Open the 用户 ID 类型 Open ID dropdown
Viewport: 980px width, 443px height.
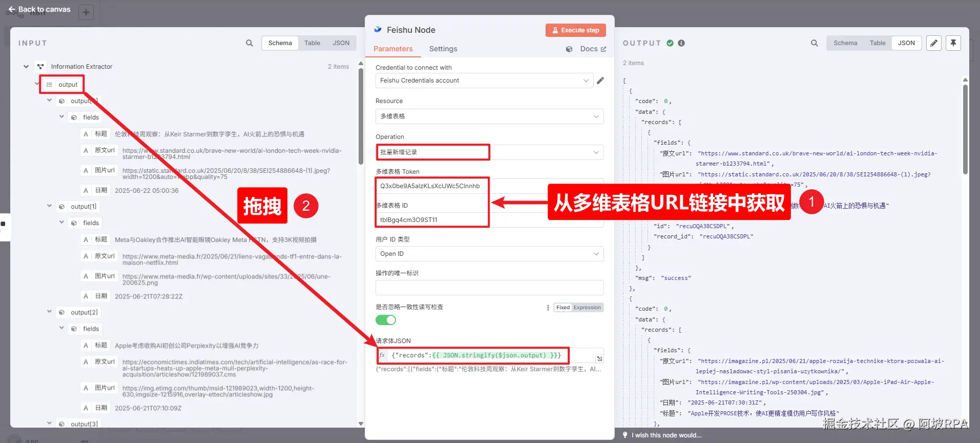[489, 254]
